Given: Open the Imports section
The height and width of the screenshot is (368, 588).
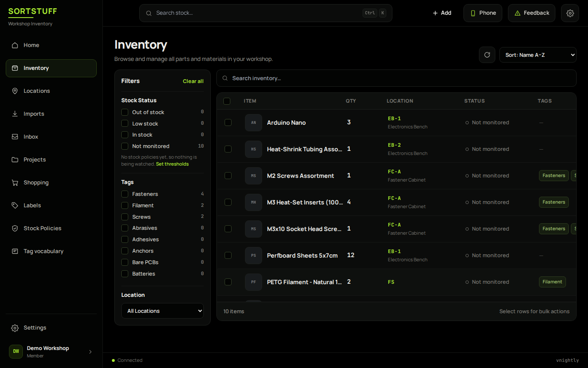Looking at the screenshot, I should pos(51,114).
